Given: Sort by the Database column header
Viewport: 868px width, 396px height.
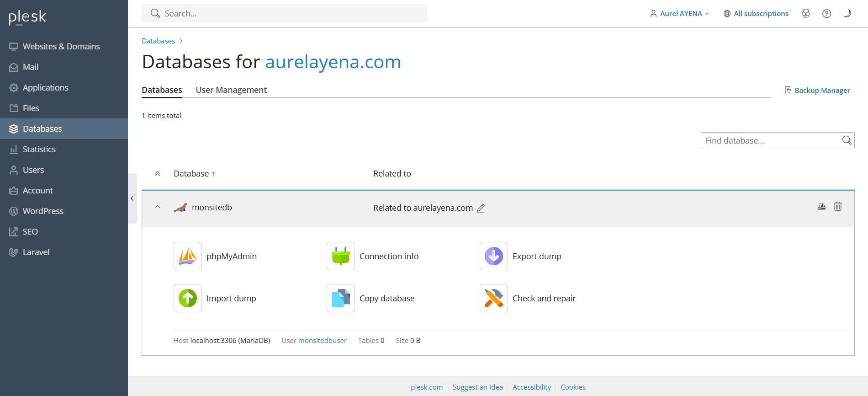Looking at the screenshot, I should [191, 174].
